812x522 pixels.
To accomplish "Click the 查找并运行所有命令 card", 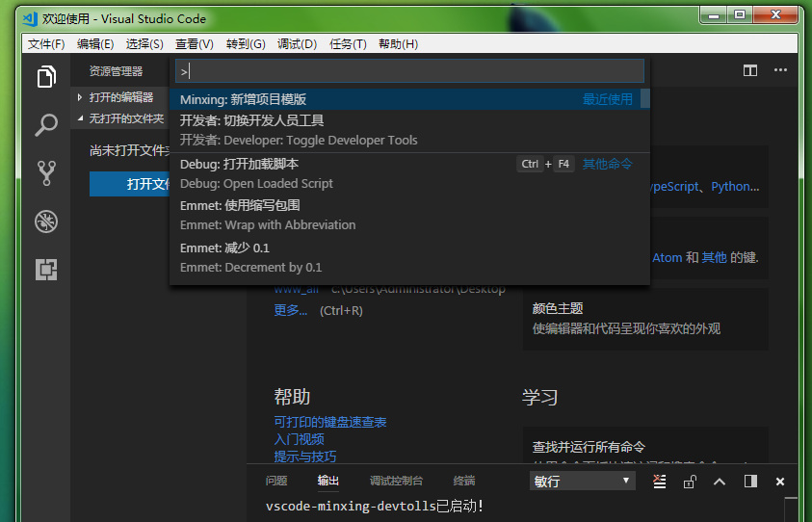I will [645, 445].
